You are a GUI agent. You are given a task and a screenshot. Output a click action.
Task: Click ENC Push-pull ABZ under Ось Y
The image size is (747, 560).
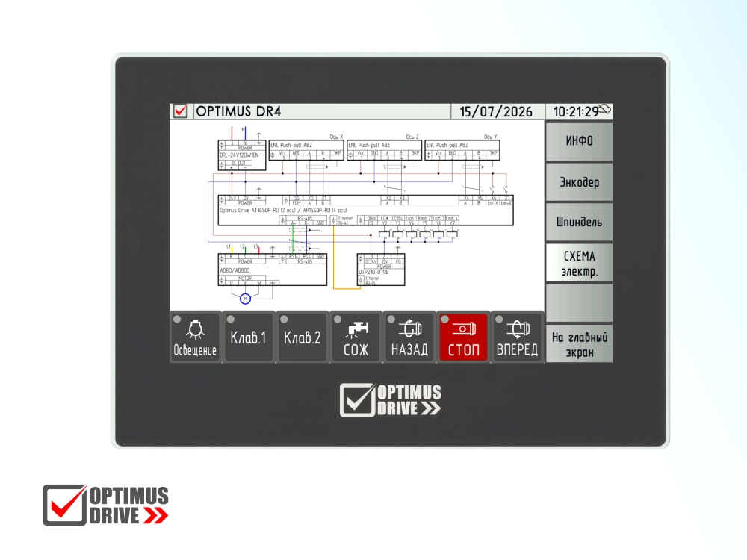447,145
